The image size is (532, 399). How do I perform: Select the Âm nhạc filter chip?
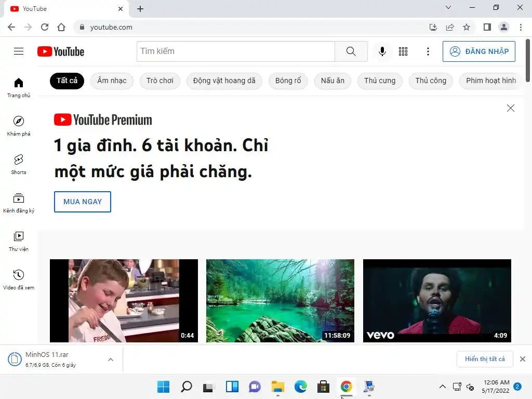tap(112, 81)
